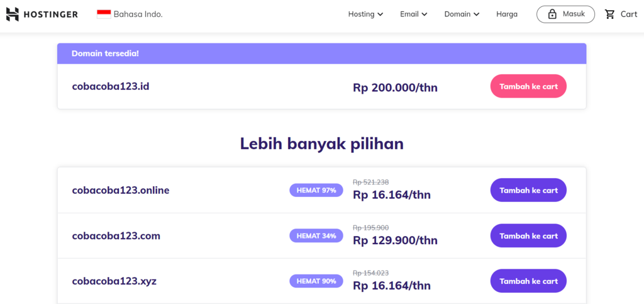Add cobacoba123.online to cart

pos(528,190)
